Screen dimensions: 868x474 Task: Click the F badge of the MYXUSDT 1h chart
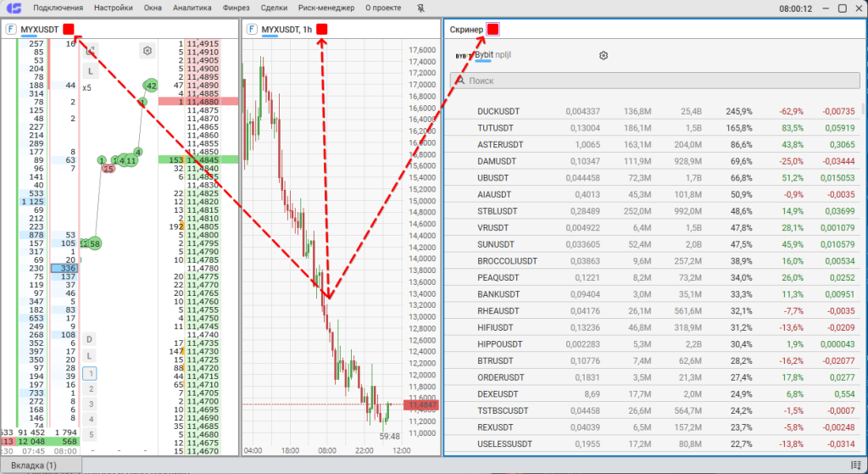pos(252,30)
